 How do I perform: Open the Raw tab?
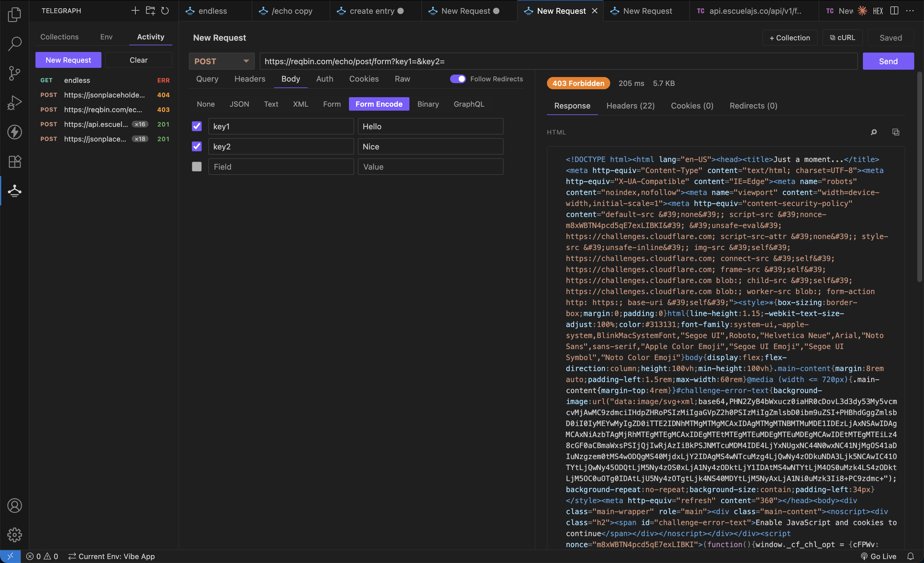point(402,79)
